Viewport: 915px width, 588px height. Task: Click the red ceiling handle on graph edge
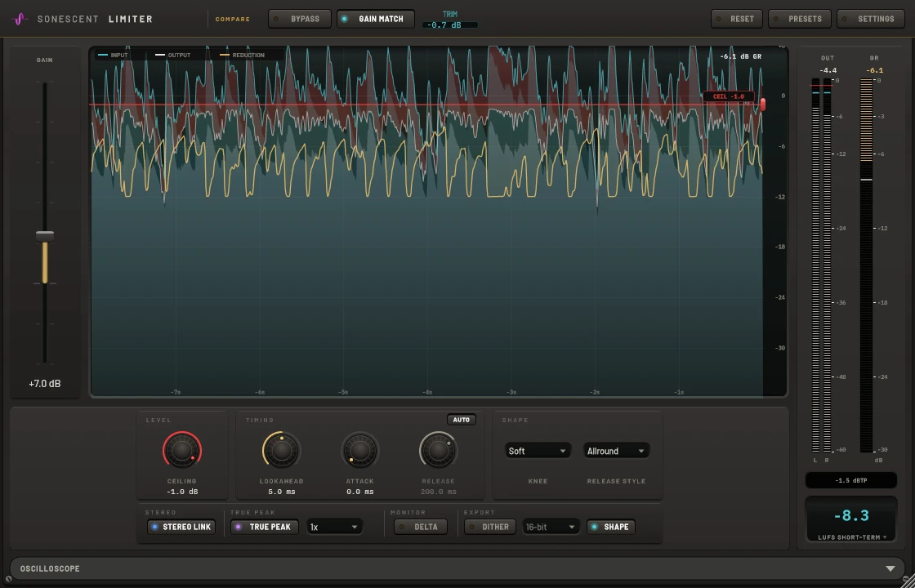click(x=763, y=105)
